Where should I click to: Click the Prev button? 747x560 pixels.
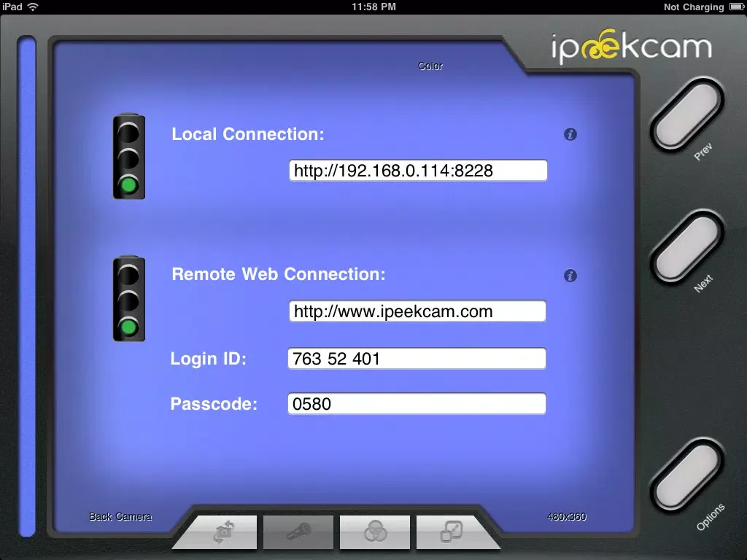687,114
